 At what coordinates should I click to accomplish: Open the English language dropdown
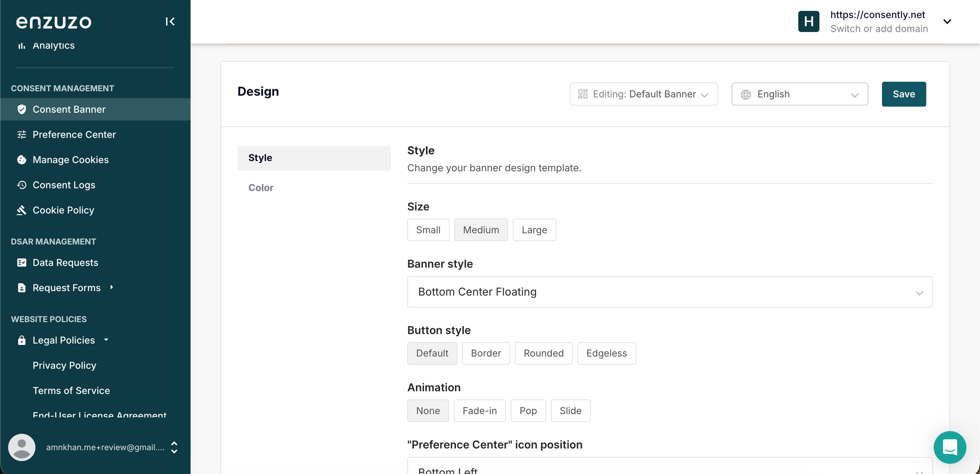(800, 94)
